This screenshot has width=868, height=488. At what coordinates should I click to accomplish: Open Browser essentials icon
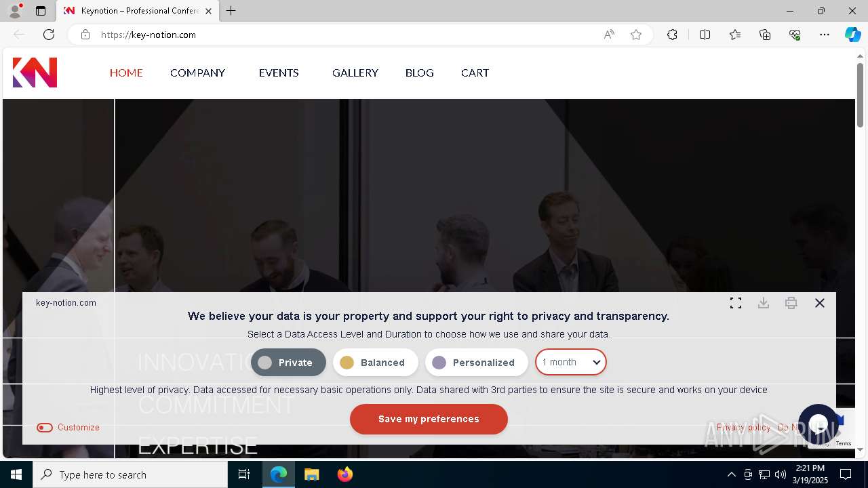pos(795,35)
